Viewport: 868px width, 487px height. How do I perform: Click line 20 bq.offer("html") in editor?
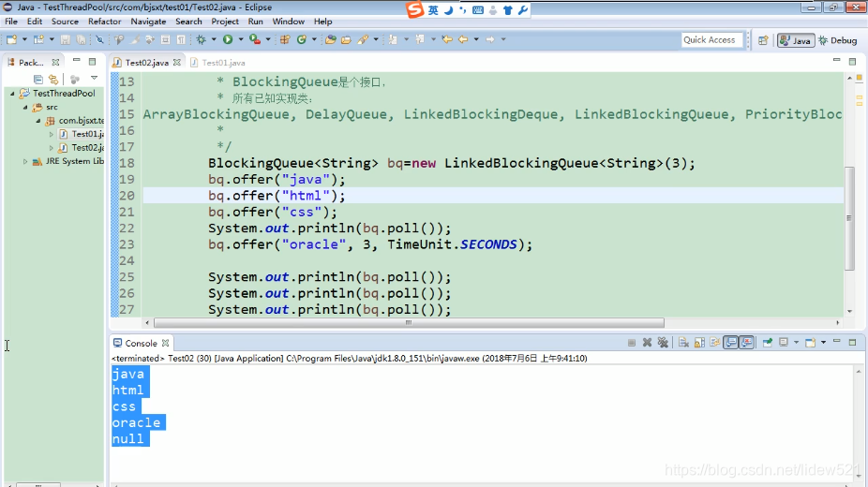(x=277, y=196)
